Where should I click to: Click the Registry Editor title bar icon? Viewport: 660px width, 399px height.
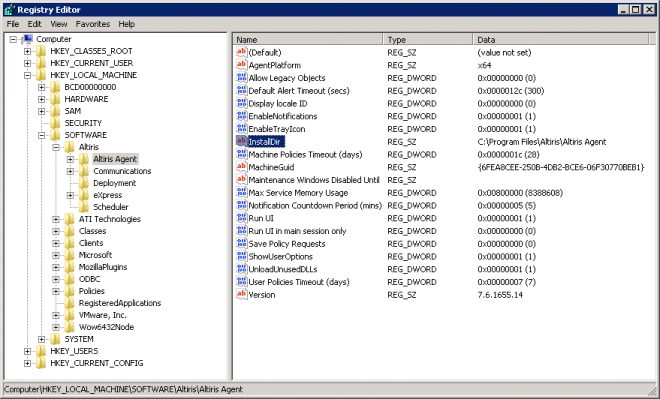(10, 9)
